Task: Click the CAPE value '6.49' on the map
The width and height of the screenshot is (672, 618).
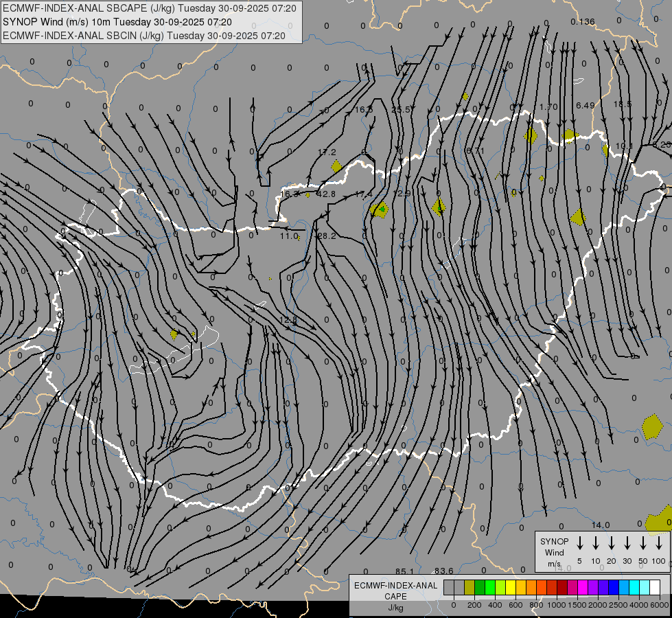Action: (x=586, y=106)
